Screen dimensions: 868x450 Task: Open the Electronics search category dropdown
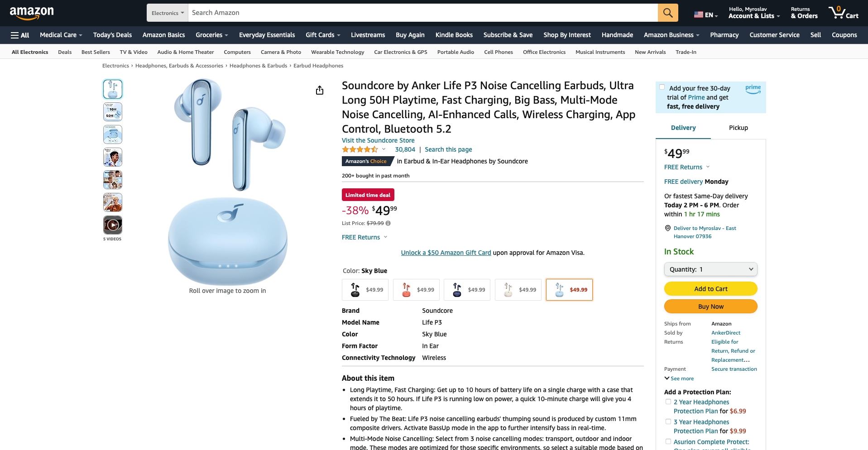(x=168, y=13)
